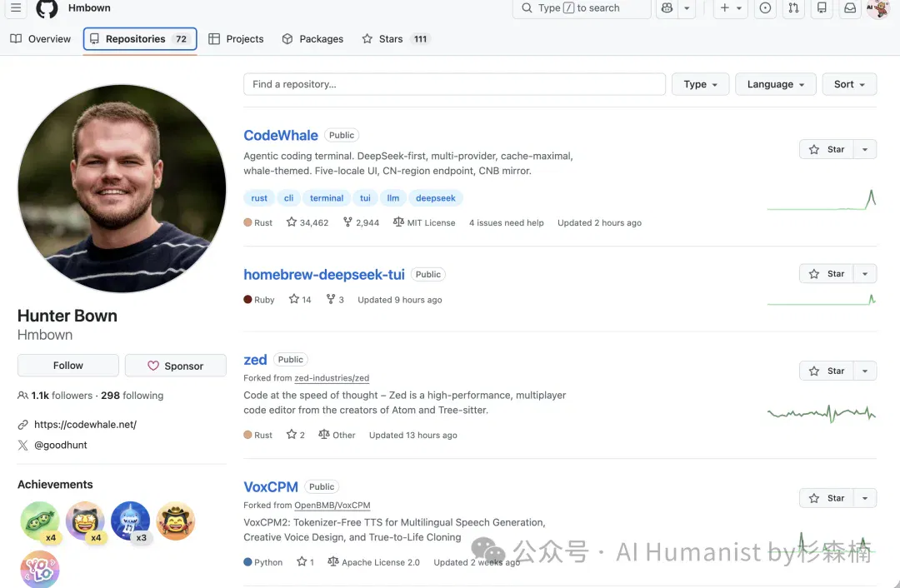Open the Pull Shark achievement badge
This screenshot has width=900, height=588.
pyautogui.click(x=130, y=521)
